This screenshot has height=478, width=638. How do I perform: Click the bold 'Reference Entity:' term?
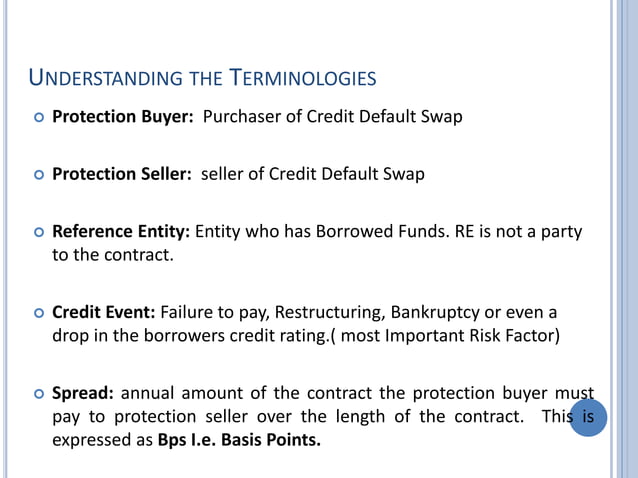pos(121,231)
